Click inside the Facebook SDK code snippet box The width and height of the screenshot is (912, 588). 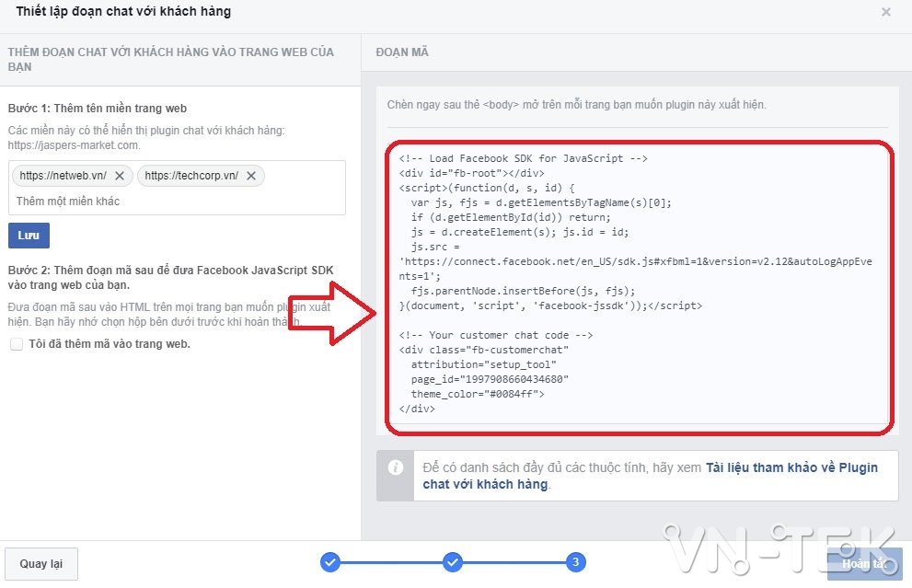tap(639, 283)
